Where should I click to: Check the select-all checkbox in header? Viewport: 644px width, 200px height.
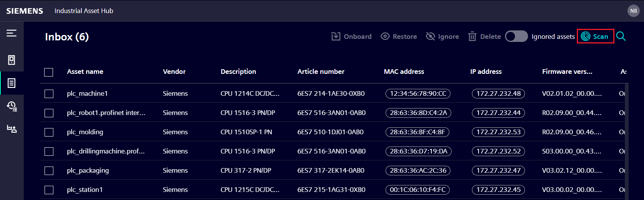coord(49,72)
